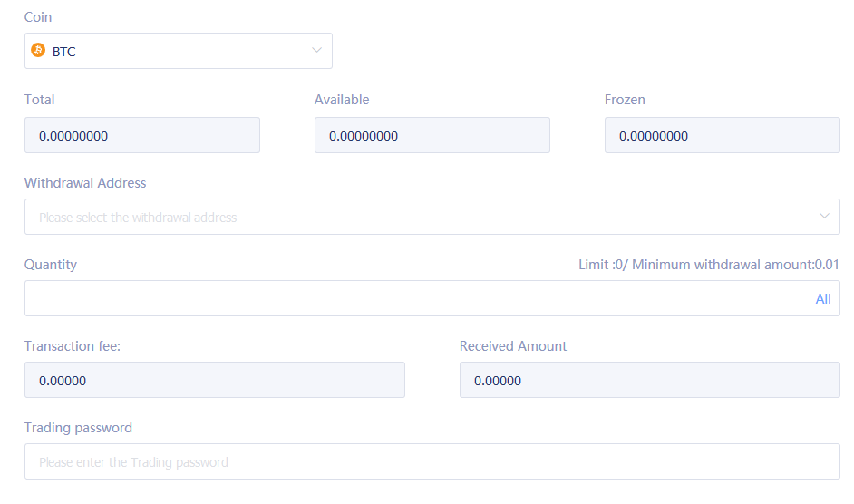Click the Trading password label
854x504 pixels.
point(78,428)
